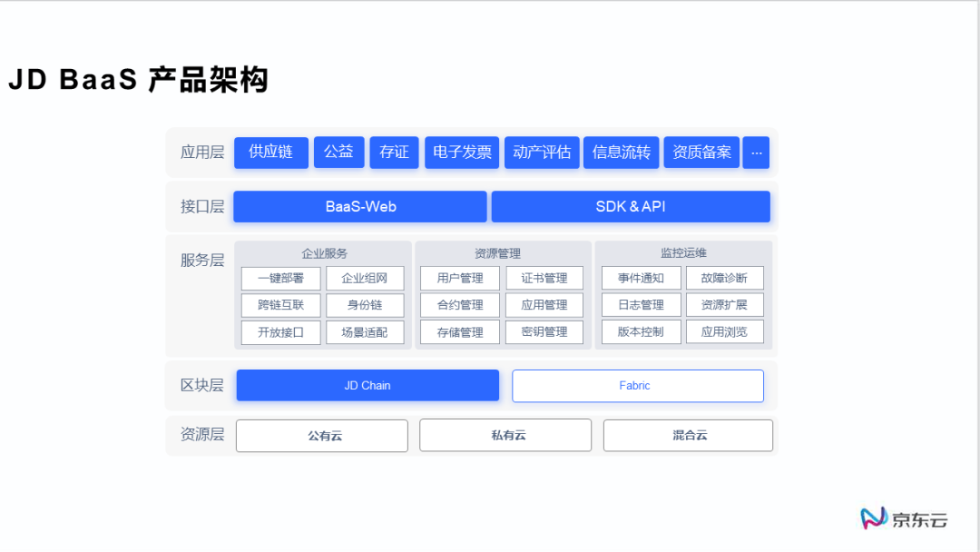Click the 一键部署 box

coord(280,278)
